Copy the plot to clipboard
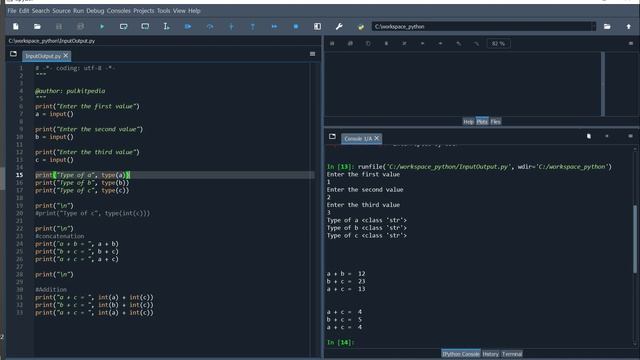This screenshot has height=360, width=640. 368,43
